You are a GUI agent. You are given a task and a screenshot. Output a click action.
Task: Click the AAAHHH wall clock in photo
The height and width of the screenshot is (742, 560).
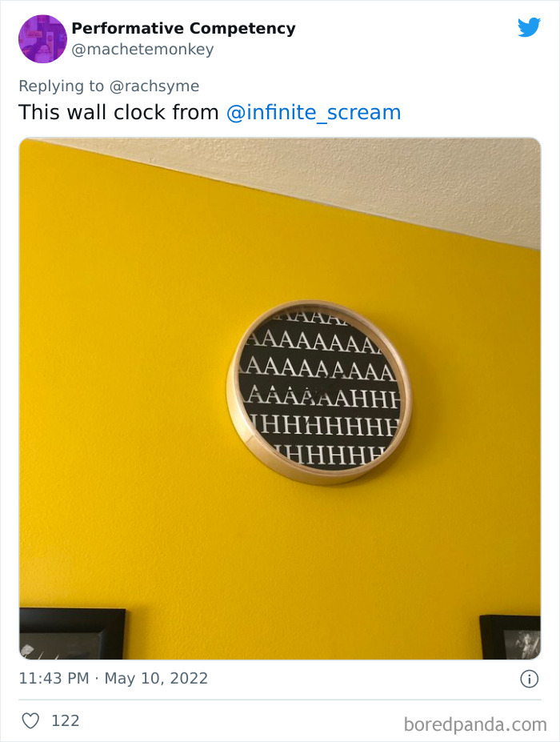[320, 393]
